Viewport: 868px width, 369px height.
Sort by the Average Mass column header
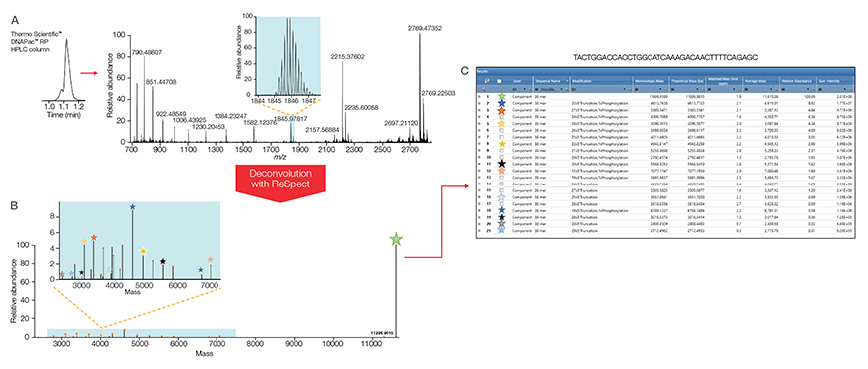755,81
